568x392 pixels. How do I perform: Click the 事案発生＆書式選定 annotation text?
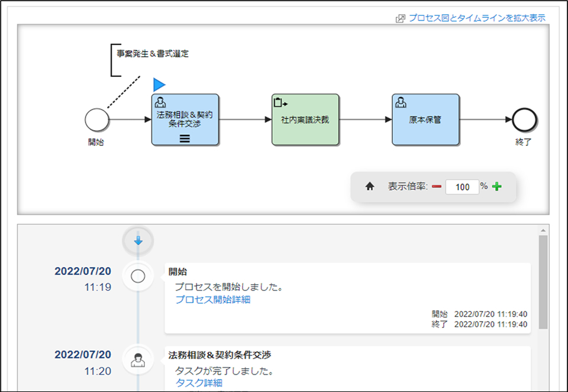coord(153,54)
